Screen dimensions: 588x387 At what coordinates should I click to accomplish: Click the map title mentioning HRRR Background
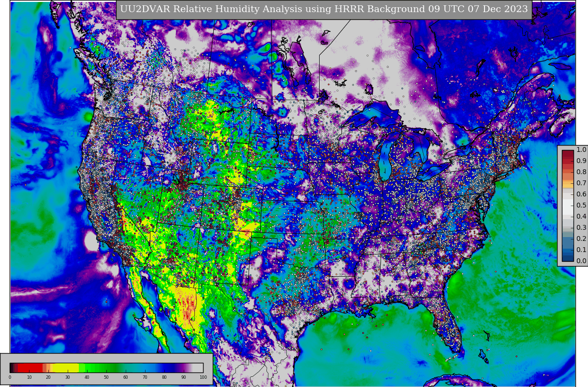pos(324,10)
